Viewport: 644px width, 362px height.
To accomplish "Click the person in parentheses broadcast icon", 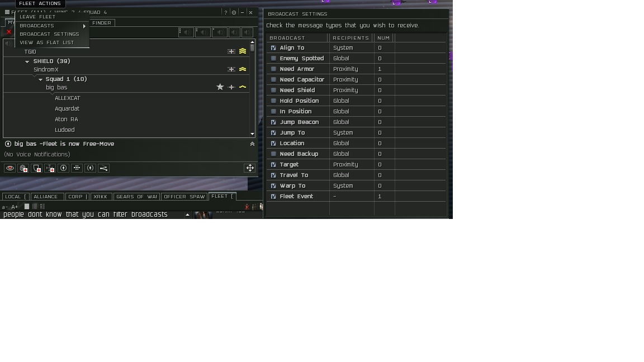I will [91, 168].
